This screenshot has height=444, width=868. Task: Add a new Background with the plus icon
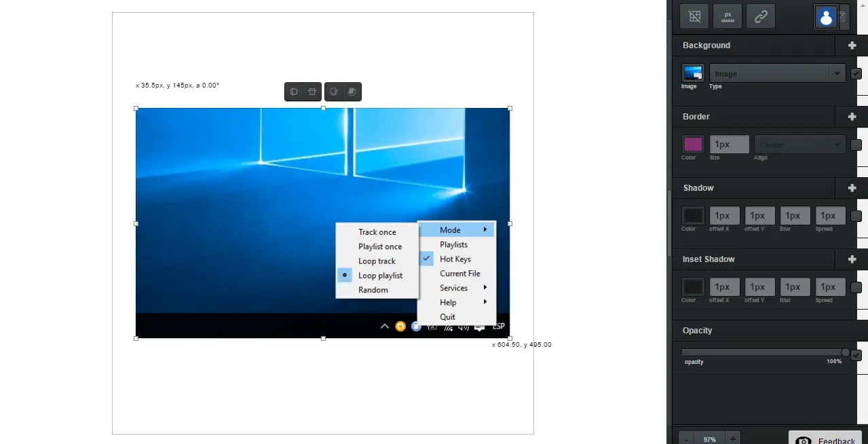tap(852, 45)
